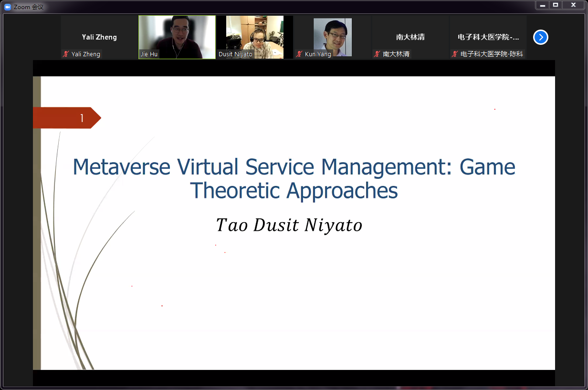Select Jie Hu's video thumbnail
Viewport: 588px width, 390px height.
coord(177,36)
